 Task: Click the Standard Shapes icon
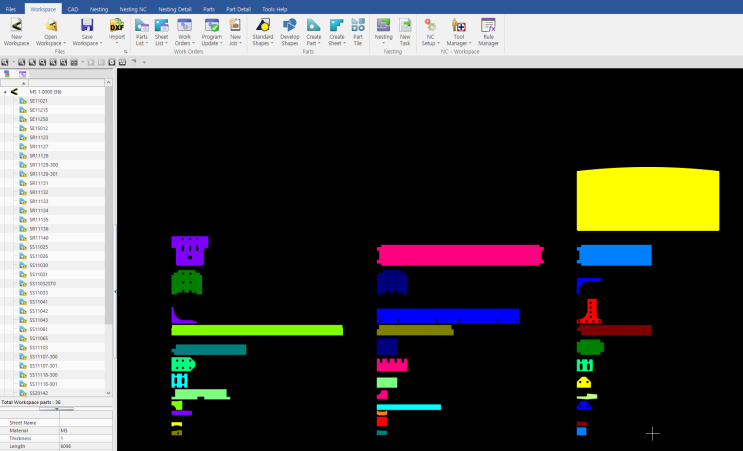click(263, 26)
